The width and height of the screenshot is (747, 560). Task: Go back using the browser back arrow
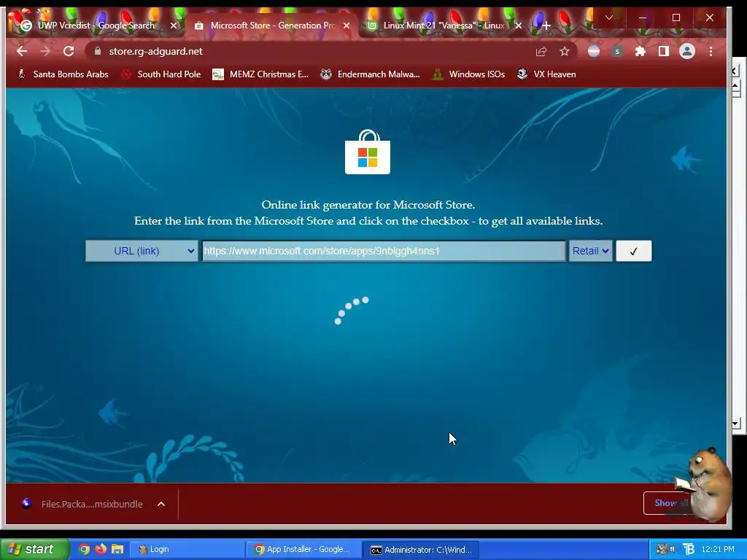[x=21, y=52]
